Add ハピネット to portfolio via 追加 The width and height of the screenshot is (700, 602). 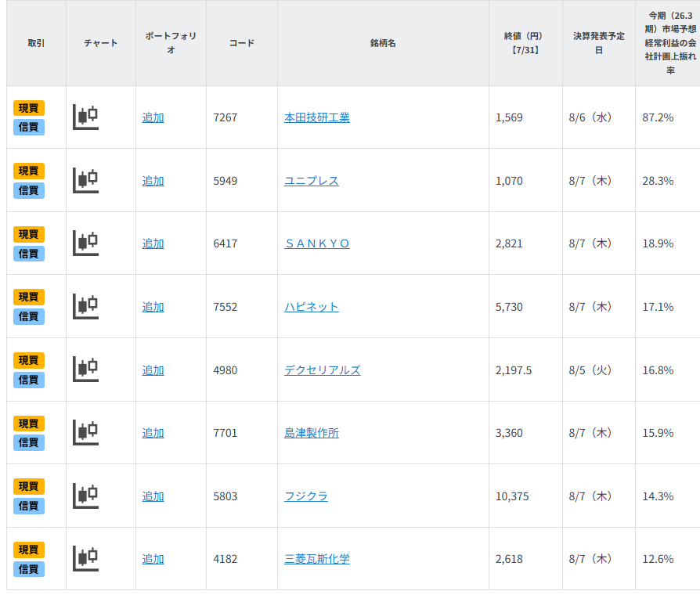click(x=153, y=307)
